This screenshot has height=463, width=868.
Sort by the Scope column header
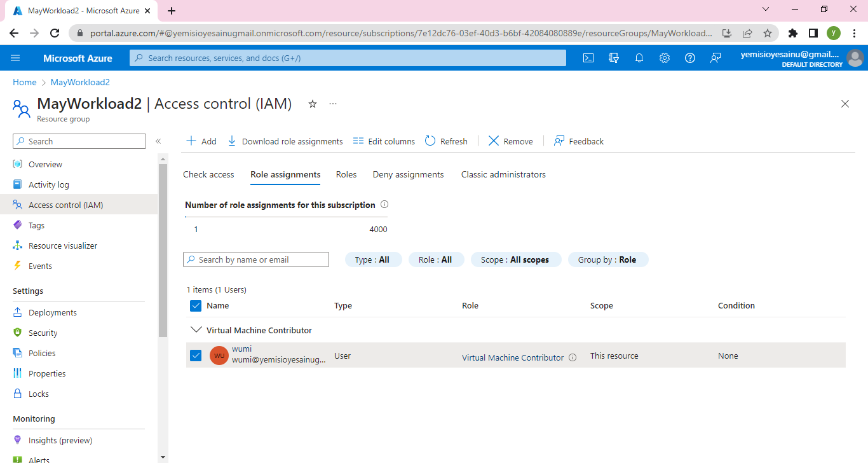(x=602, y=306)
